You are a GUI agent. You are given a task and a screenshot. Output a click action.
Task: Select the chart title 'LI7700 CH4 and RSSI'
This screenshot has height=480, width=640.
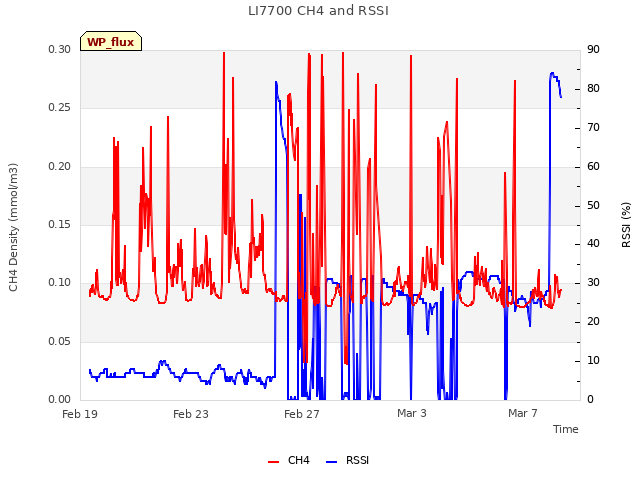[x=318, y=11]
